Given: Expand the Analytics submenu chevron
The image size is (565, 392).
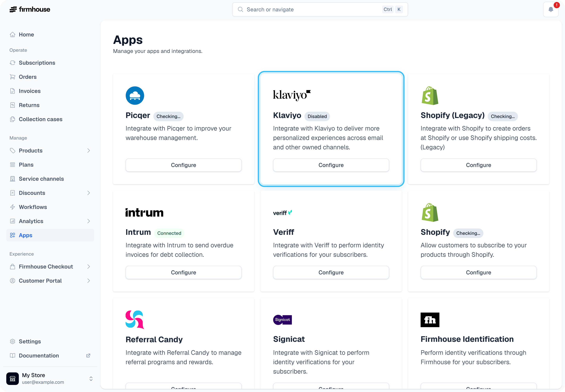Looking at the screenshot, I should [88, 221].
